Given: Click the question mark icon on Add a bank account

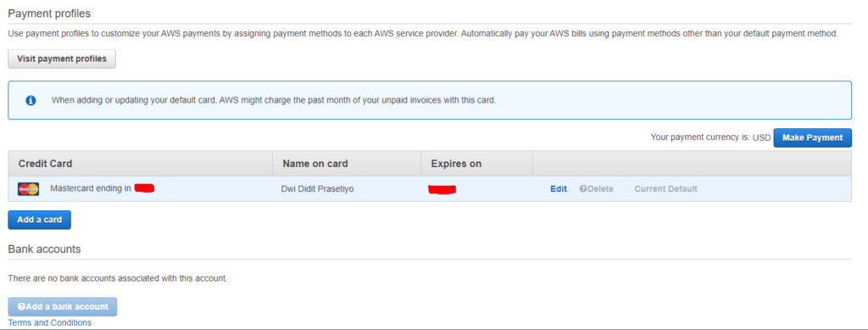Looking at the screenshot, I should point(21,307).
